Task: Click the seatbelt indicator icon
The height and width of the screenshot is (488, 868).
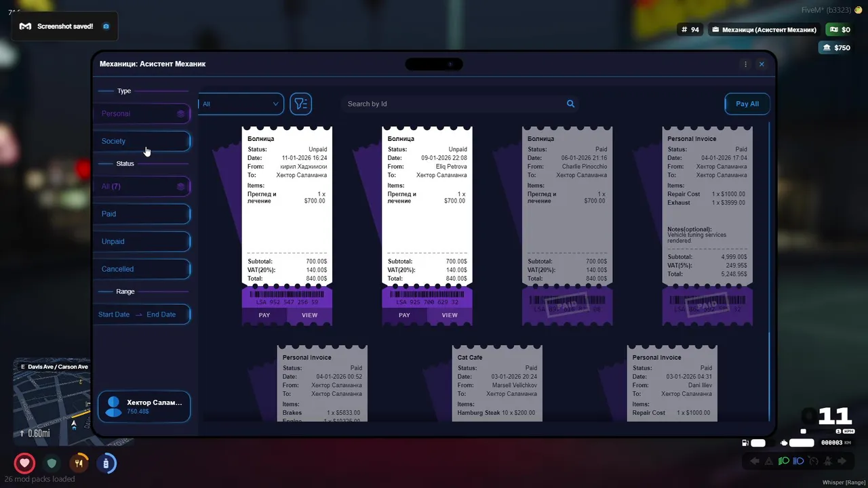Action: (x=828, y=461)
